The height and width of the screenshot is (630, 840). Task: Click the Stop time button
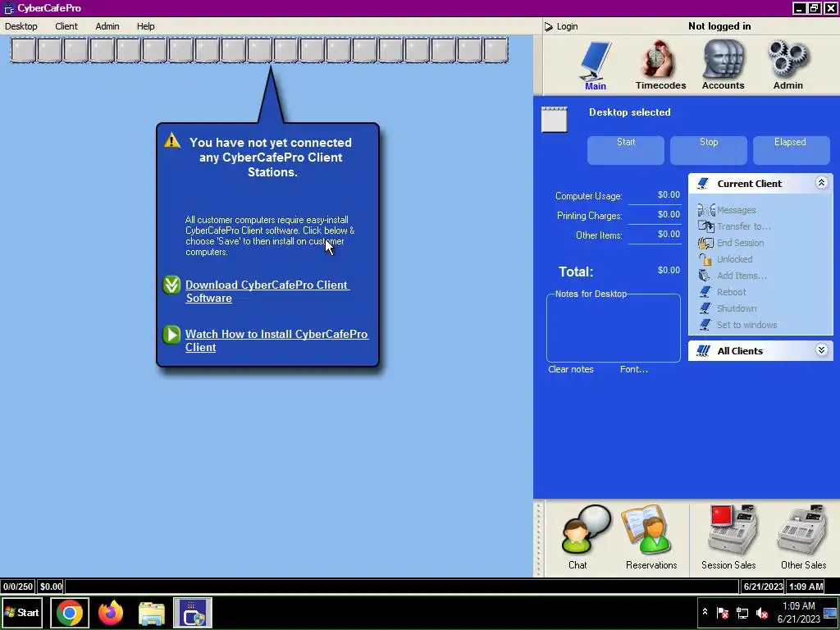click(708, 150)
